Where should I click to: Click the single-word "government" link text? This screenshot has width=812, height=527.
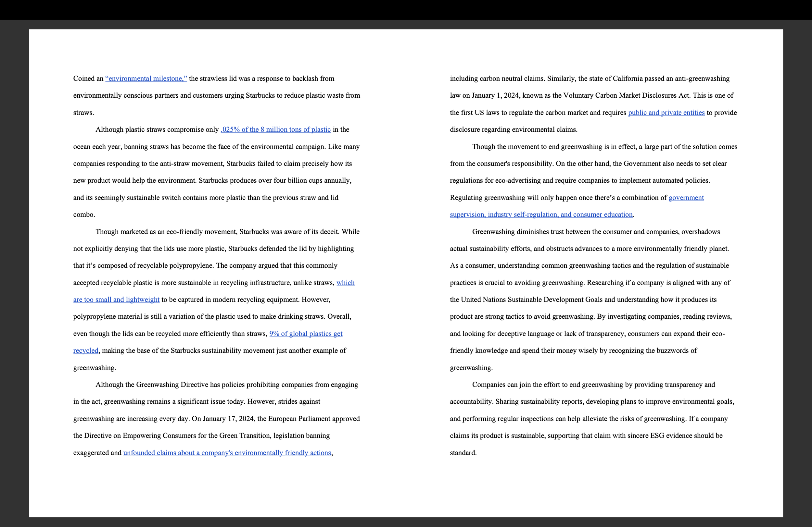coord(686,198)
